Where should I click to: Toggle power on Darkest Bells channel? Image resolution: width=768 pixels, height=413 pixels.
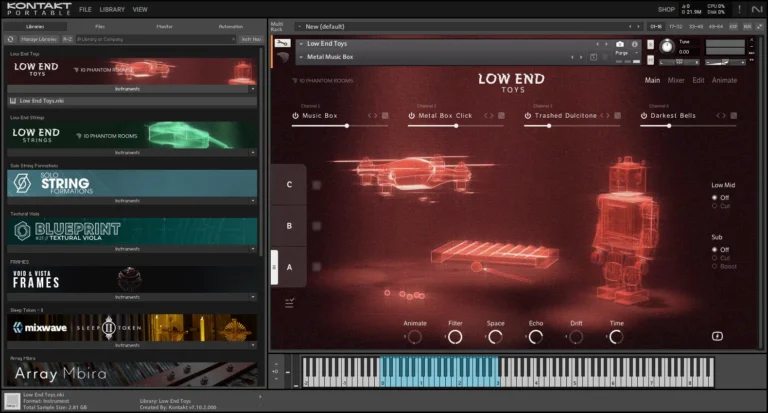tap(644, 116)
